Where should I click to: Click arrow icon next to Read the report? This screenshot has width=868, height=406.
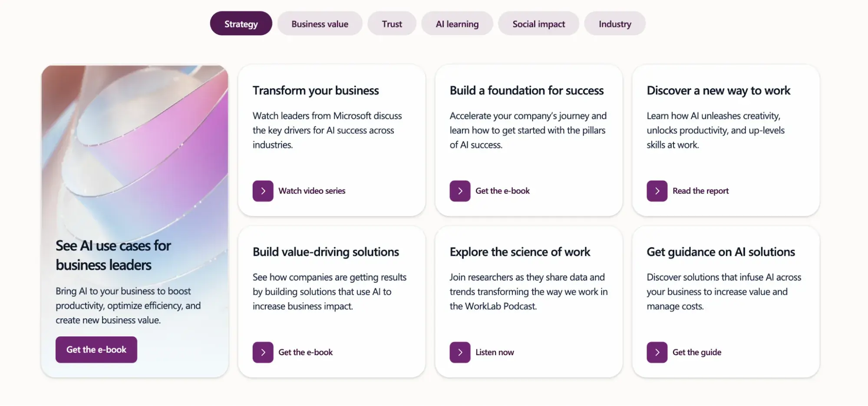[657, 191]
